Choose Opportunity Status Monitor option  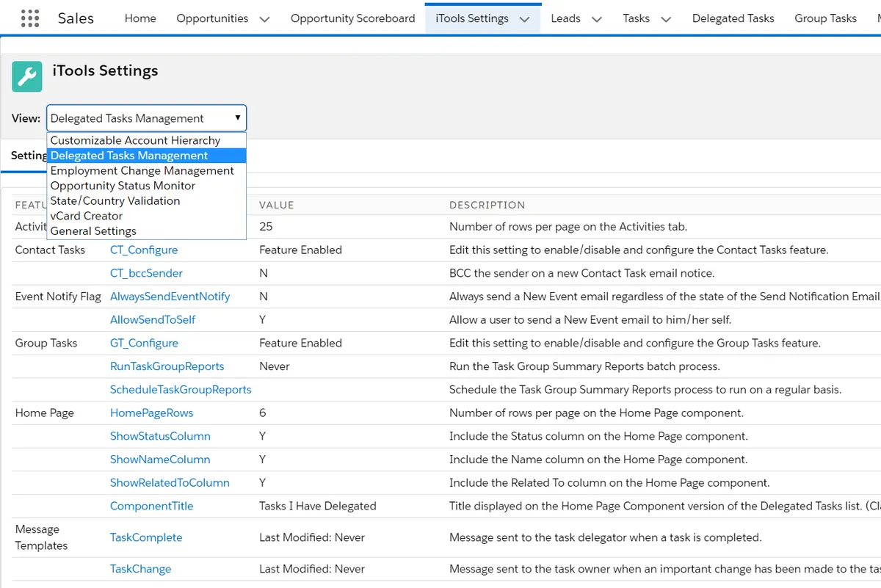(x=147, y=186)
